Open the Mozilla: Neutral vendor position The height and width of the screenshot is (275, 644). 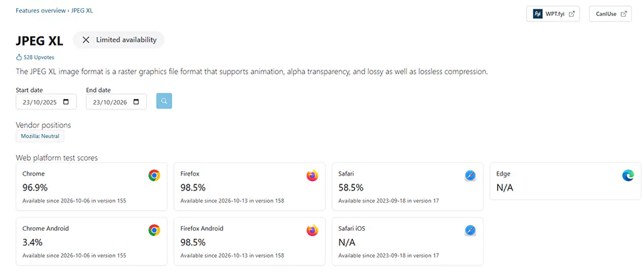pyautogui.click(x=40, y=136)
